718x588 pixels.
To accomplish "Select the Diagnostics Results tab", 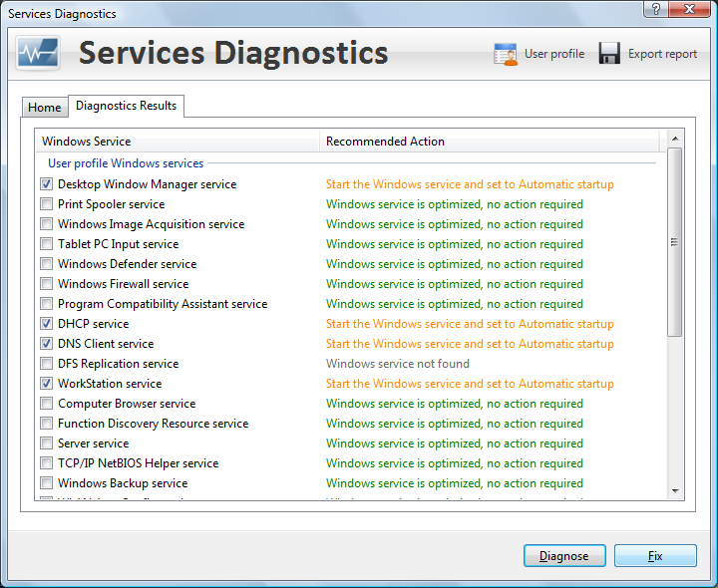I will [127, 106].
